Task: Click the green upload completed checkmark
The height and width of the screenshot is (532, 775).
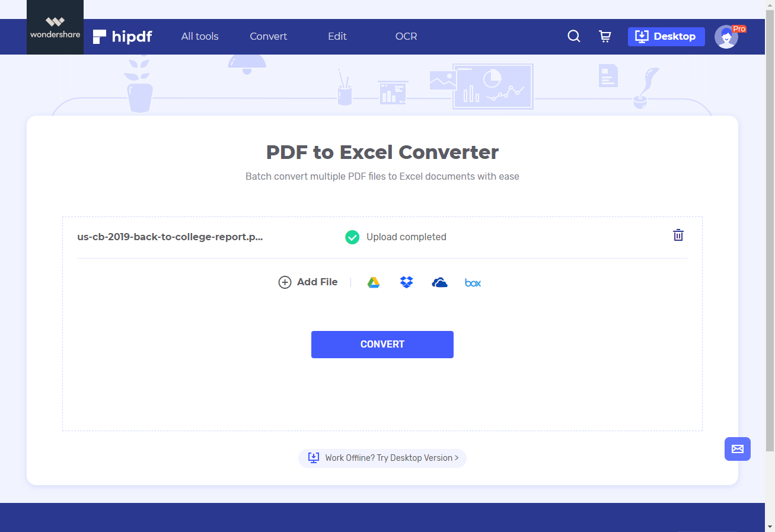Action: 352,237
